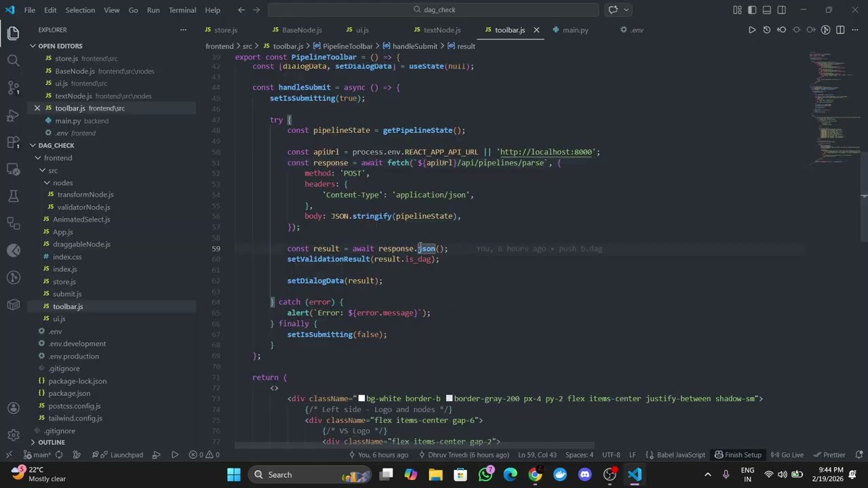This screenshot has width=868, height=488.
Task: Click the bg-white color swatch in code
Action: [361, 399]
